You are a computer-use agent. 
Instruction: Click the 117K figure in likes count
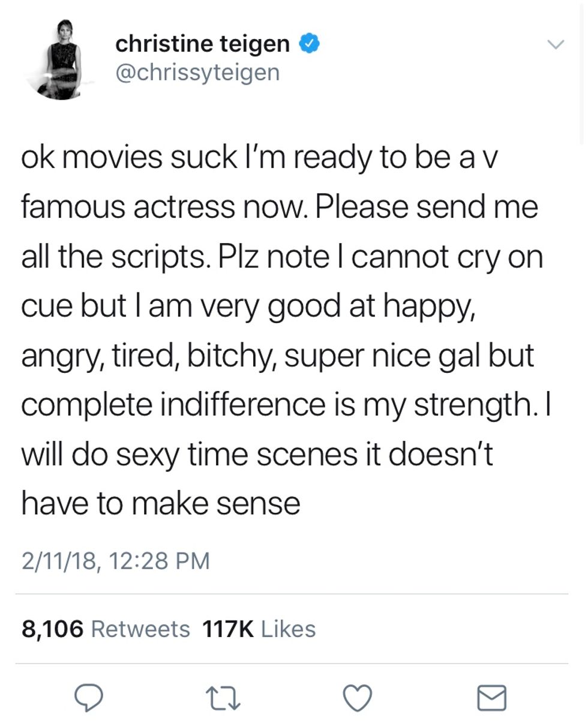coord(228,629)
